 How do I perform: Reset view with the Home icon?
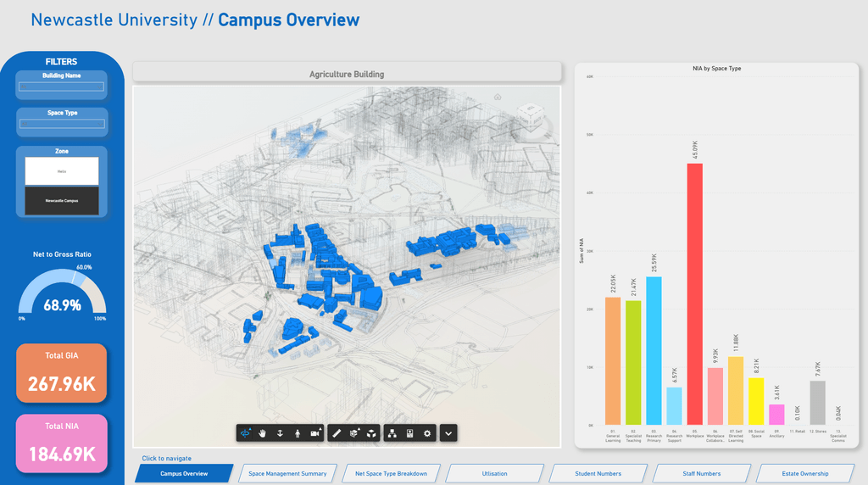click(498, 97)
